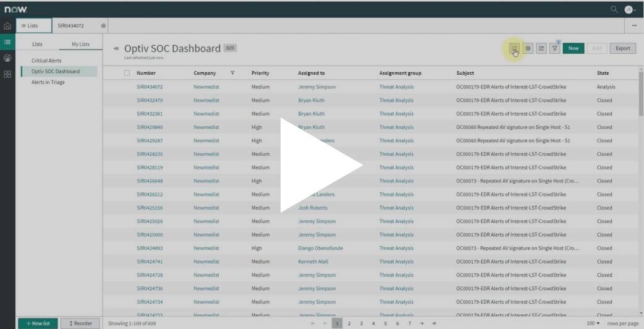This screenshot has width=644, height=329.
Task: Sort by the Assignment group column header
Action: point(400,73)
